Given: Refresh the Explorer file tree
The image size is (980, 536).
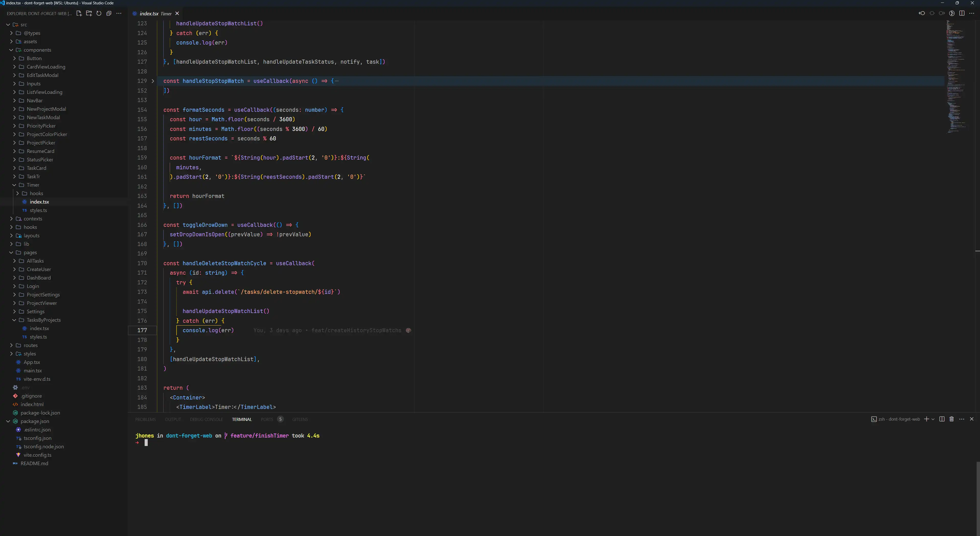Looking at the screenshot, I should pyautogui.click(x=99, y=13).
